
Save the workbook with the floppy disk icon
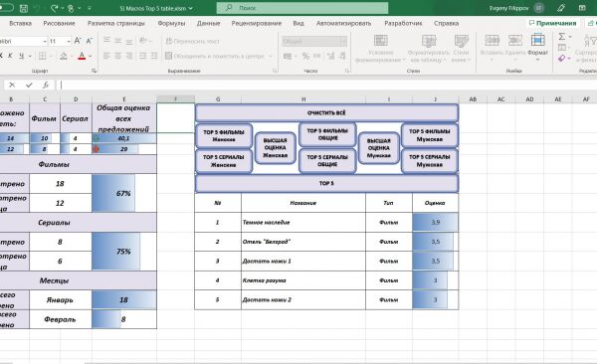point(24,8)
